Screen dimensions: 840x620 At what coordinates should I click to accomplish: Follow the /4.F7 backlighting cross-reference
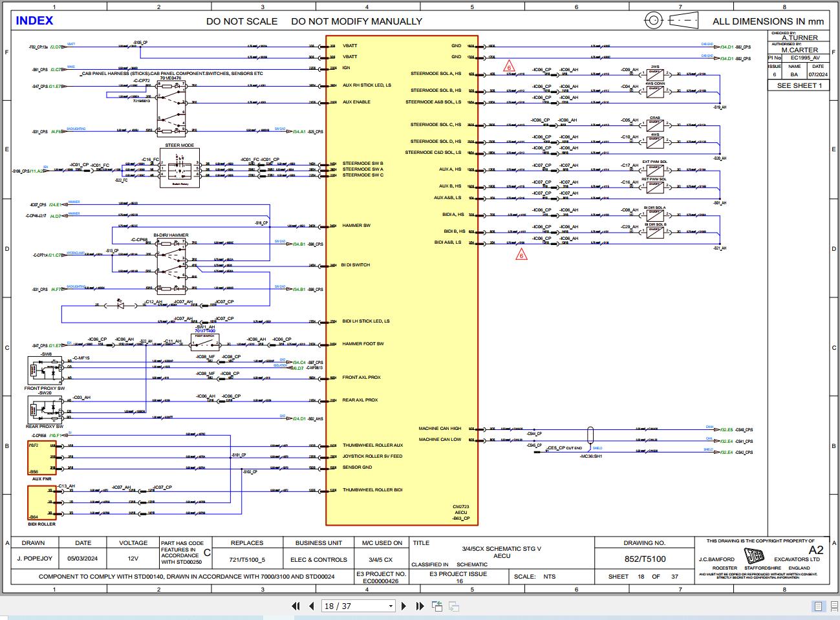coord(57,290)
